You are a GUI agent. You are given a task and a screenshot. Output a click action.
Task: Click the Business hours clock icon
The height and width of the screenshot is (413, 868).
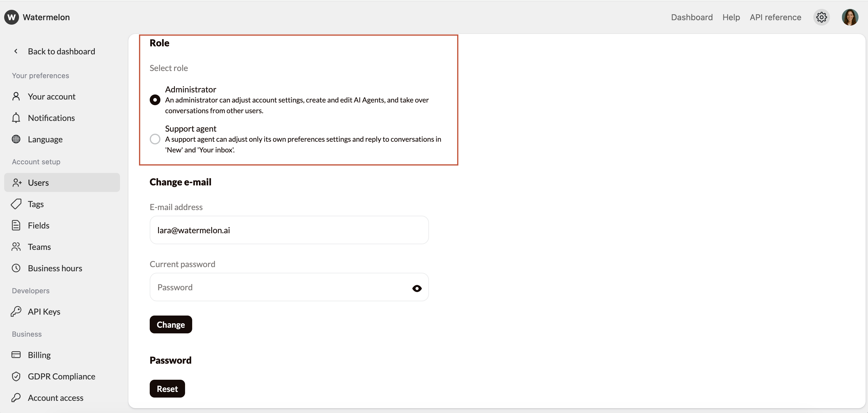tap(16, 268)
